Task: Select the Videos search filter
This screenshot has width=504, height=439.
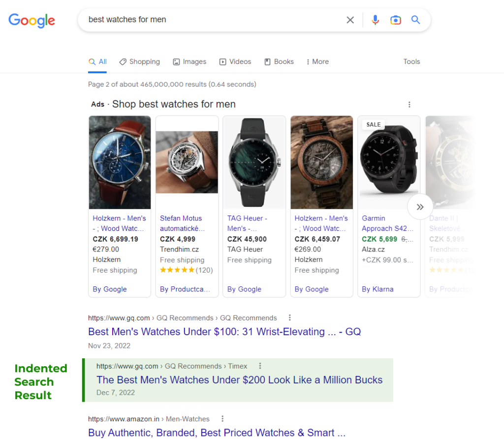Action: tap(235, 62)
